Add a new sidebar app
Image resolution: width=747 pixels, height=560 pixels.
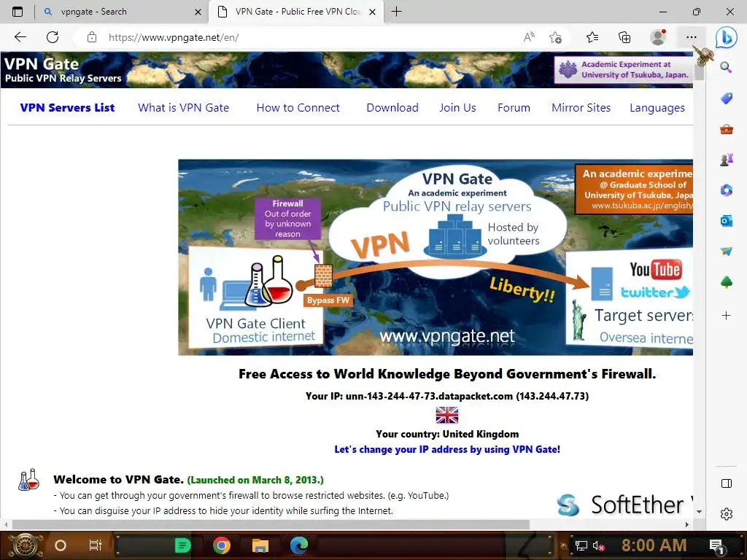pyautogui.click(x=726, y=315)
